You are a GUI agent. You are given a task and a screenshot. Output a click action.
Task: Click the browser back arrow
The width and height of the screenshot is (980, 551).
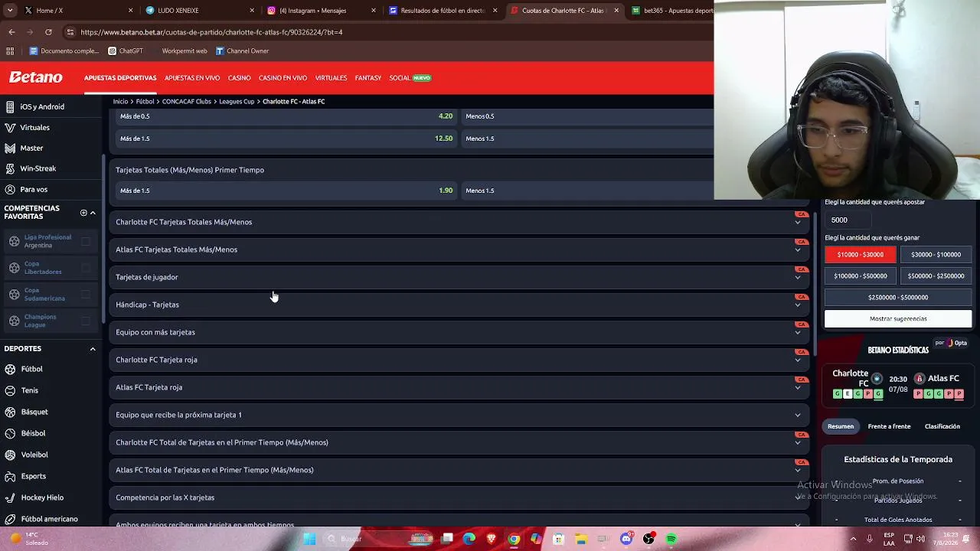tap(11, 32)
